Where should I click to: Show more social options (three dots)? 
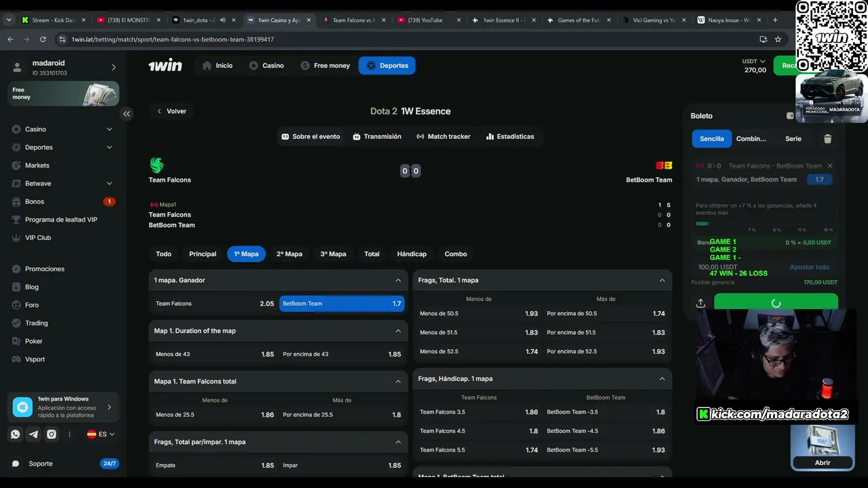click(x=69, y=434)
